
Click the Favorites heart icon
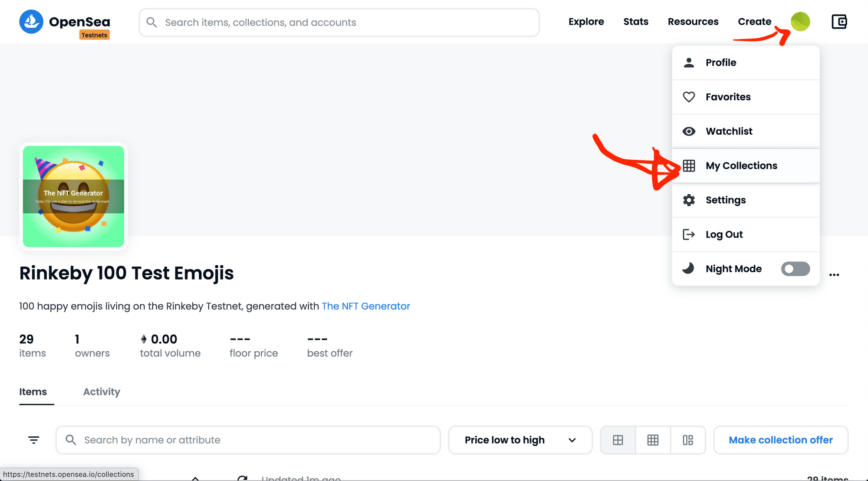click(689, 96)
